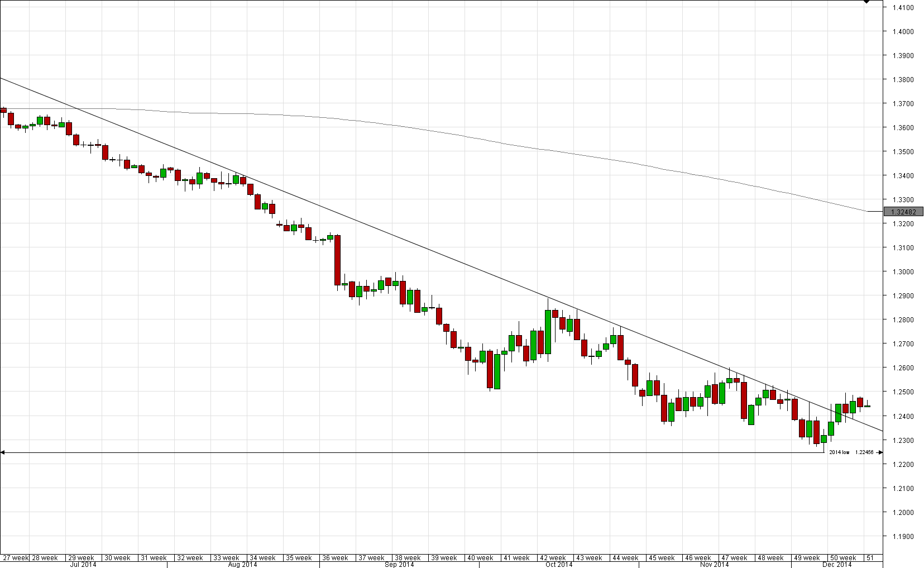Click the black marker at chart top-right

[866, 2]
